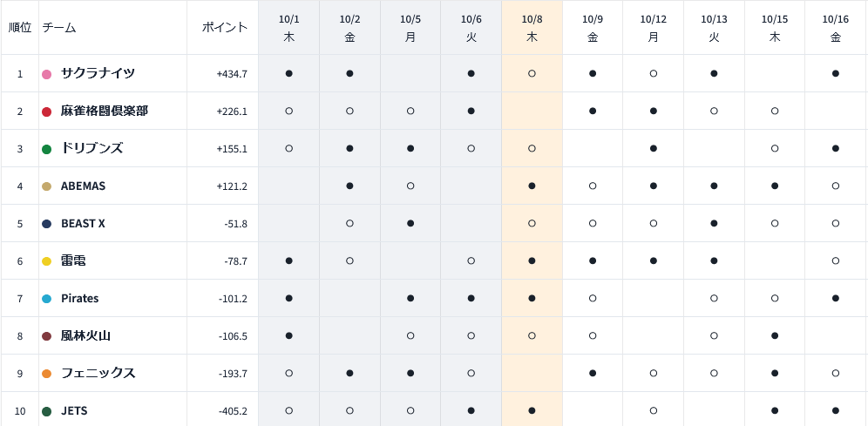Click サクラナイツ hollow marker on 10/8
Screen dimensions: 868x426
532,73
